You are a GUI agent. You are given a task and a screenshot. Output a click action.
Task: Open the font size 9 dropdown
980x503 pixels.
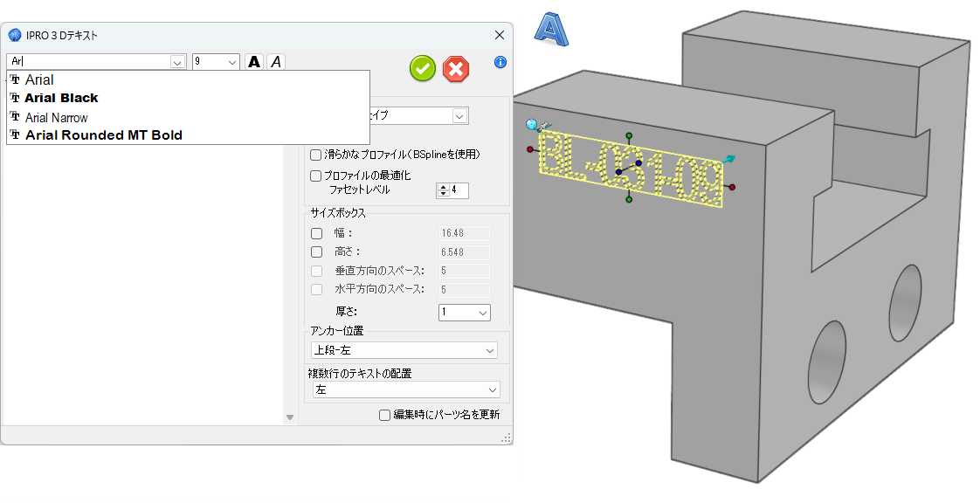click(x=232, y=62)
